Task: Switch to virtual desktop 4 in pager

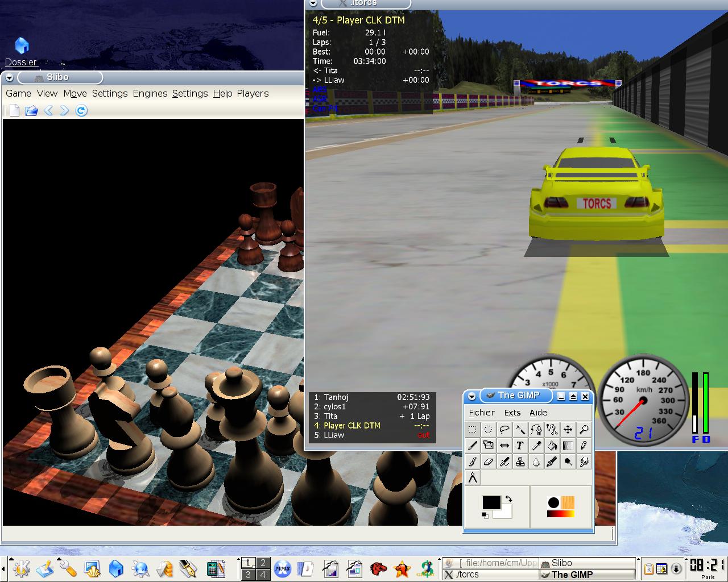Action: [x=263, y=575]
